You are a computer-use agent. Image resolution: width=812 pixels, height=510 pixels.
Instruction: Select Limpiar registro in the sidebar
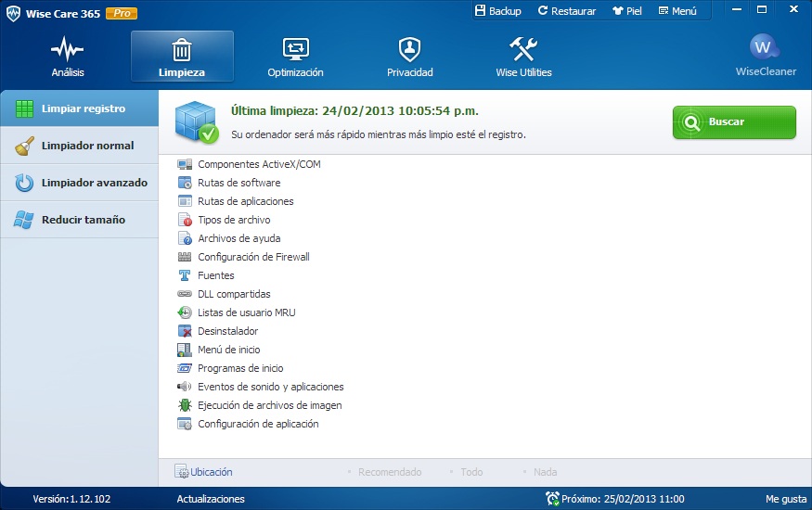(x=79, y=108)
